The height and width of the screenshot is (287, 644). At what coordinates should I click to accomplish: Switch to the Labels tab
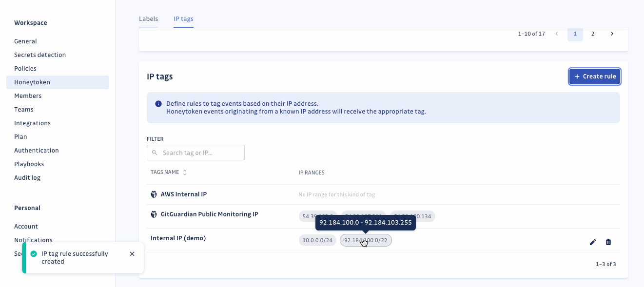(x=148, y=19)
